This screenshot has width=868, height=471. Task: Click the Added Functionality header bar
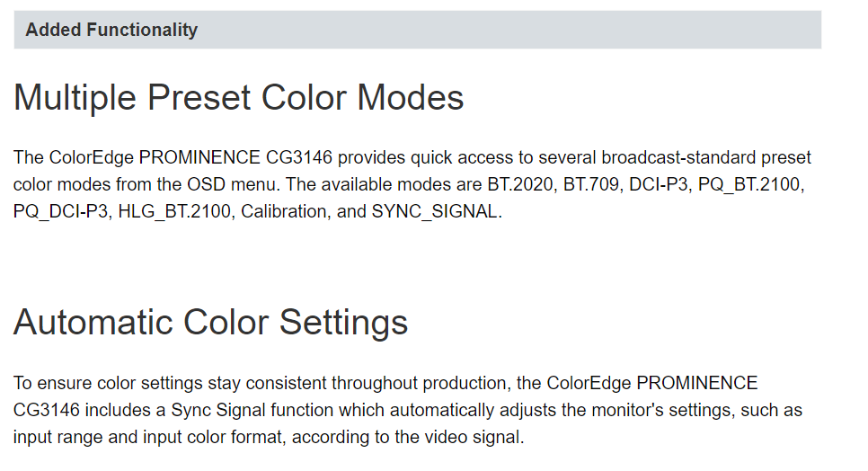418,30
